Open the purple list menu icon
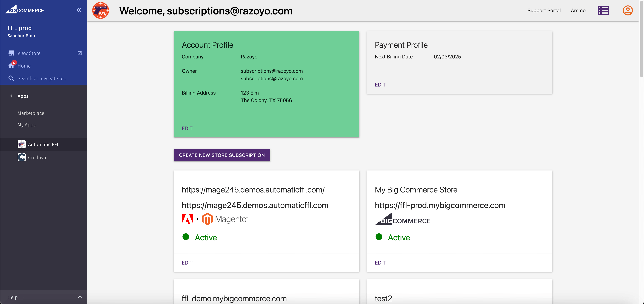The image size is (644, 304). tap(603, 11)
